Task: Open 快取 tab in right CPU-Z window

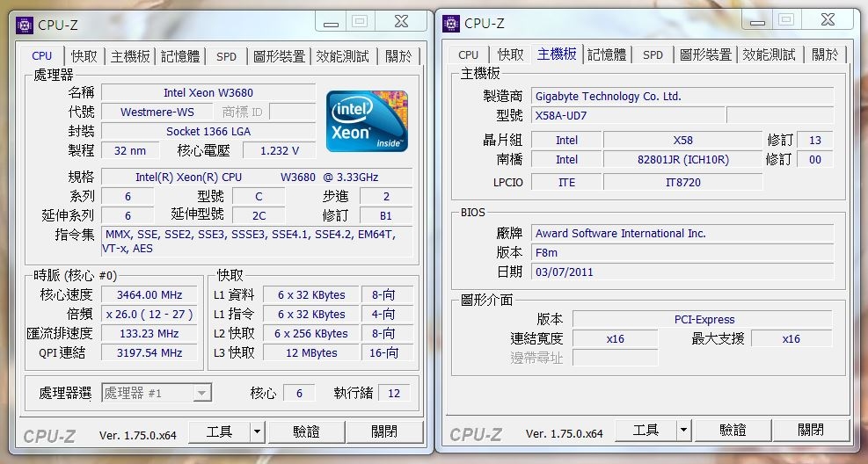Action: (x=510, y=54)
